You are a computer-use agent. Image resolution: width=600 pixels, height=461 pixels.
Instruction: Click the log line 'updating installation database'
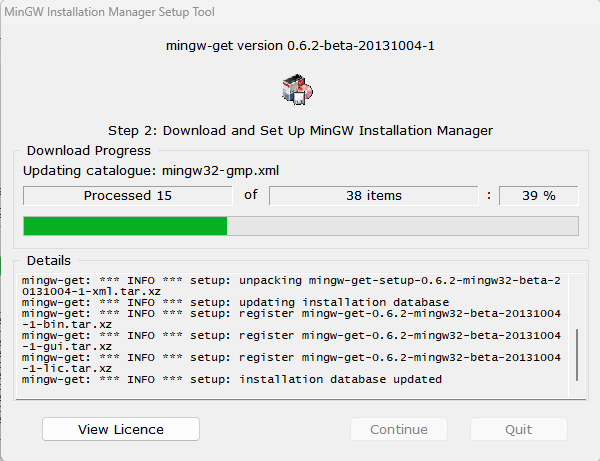point(235,303)
